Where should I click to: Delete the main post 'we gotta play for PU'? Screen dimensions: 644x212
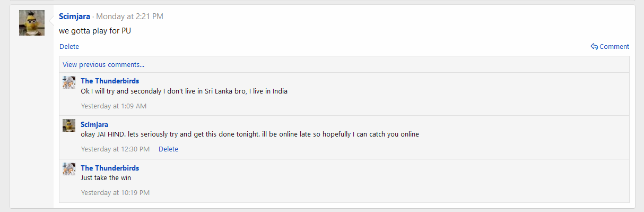click(69, 46)
